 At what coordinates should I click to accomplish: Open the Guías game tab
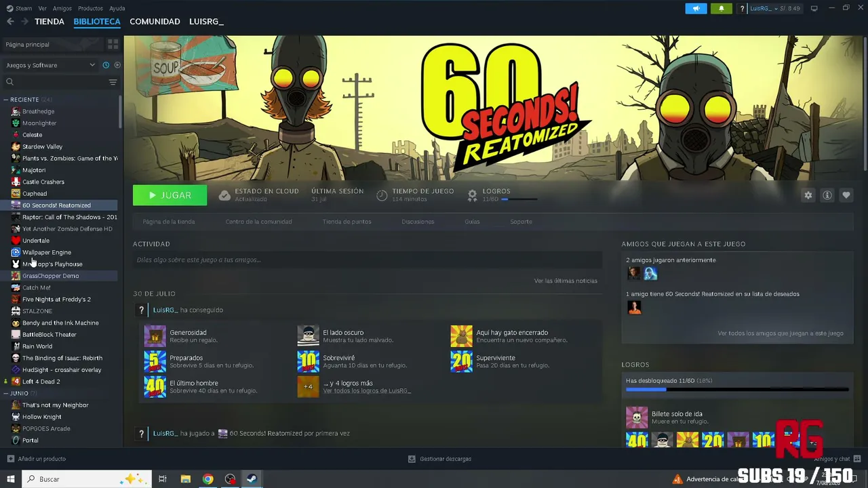(x=472, y=222)
